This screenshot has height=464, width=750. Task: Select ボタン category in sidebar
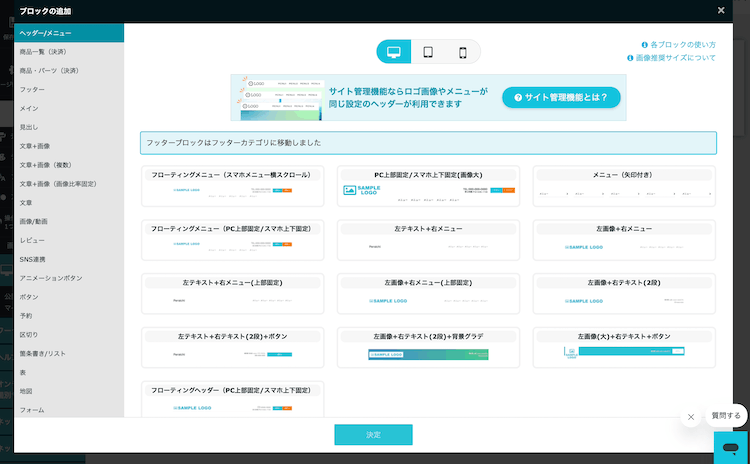tap(69, 297)
